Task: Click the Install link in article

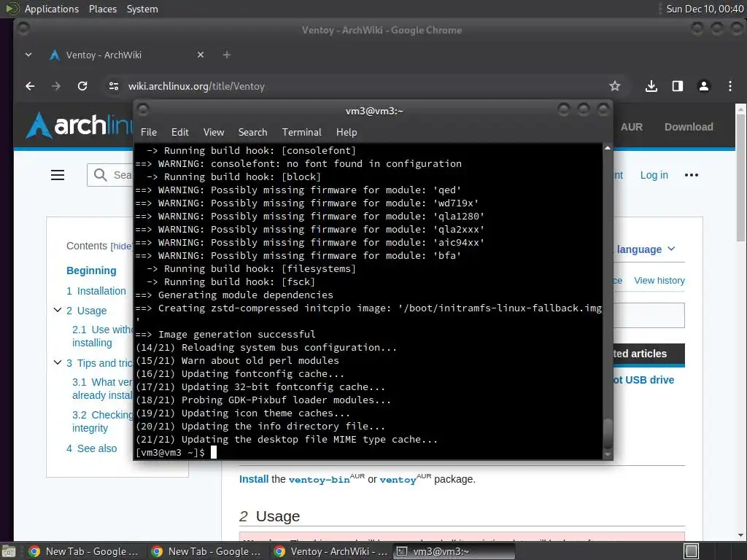Action: [x=254, y=479]
